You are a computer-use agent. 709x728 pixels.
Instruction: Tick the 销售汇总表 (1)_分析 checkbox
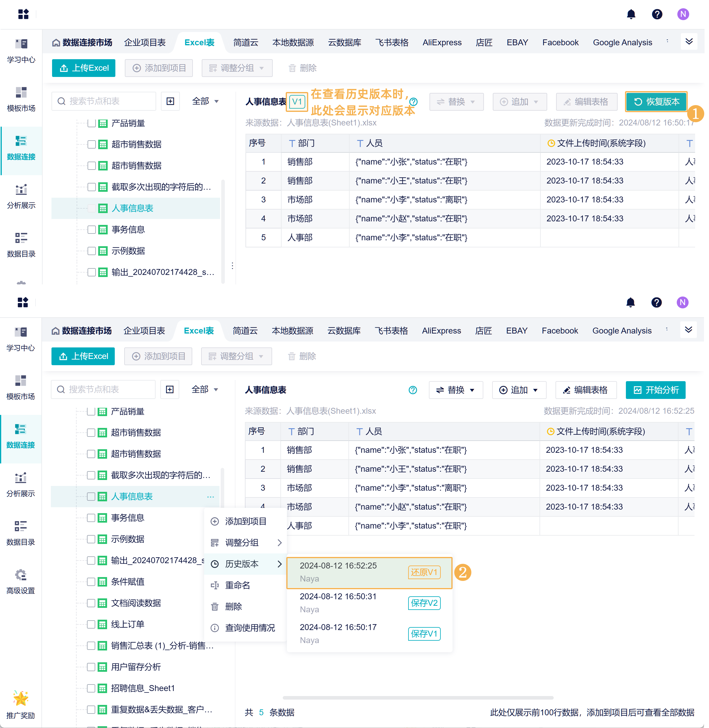(91, 646)
